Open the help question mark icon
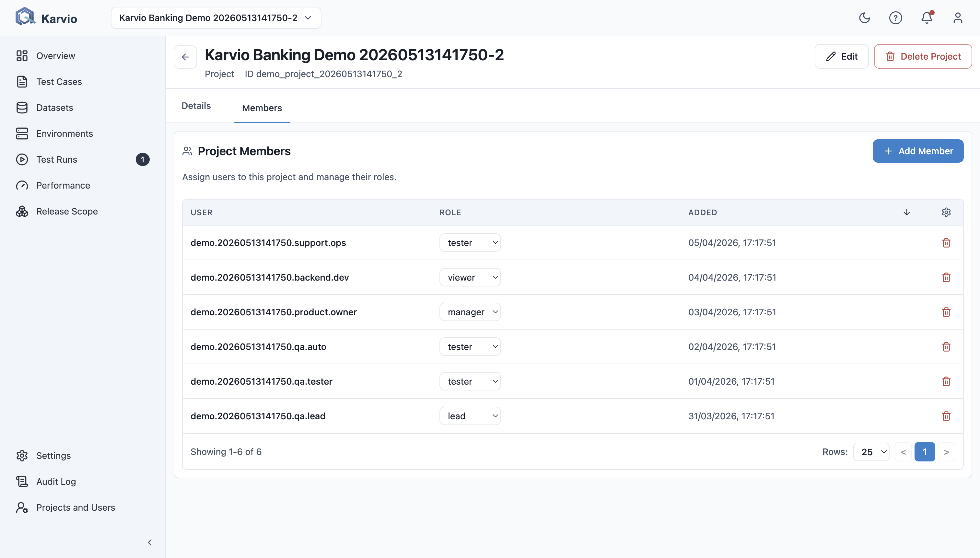 (895, 18)
